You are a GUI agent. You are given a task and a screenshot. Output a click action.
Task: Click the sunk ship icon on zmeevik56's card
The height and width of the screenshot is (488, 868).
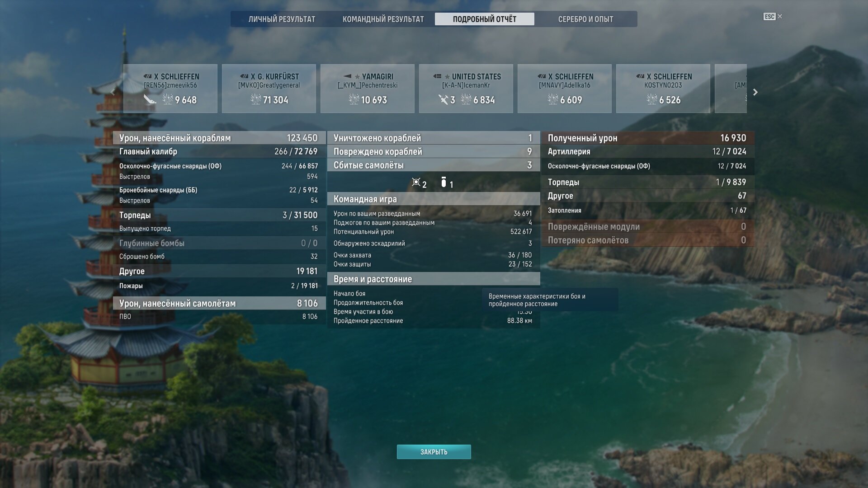tap(150, 99)
